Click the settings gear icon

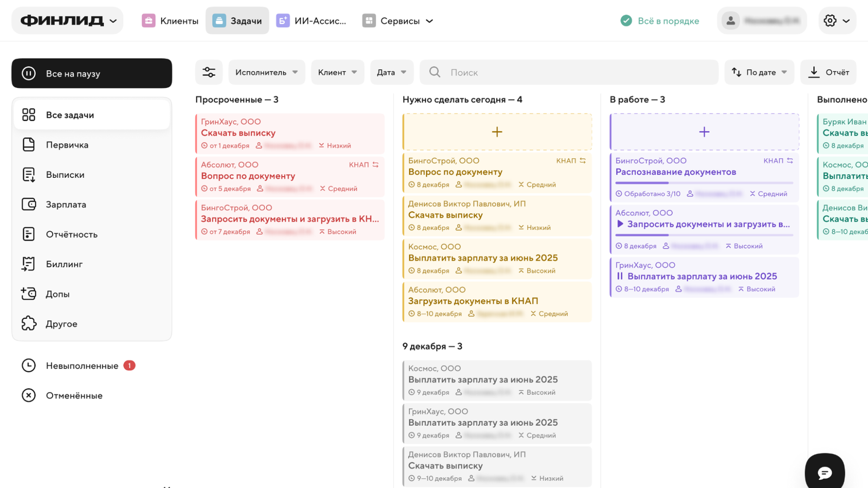tap(830, 21)
